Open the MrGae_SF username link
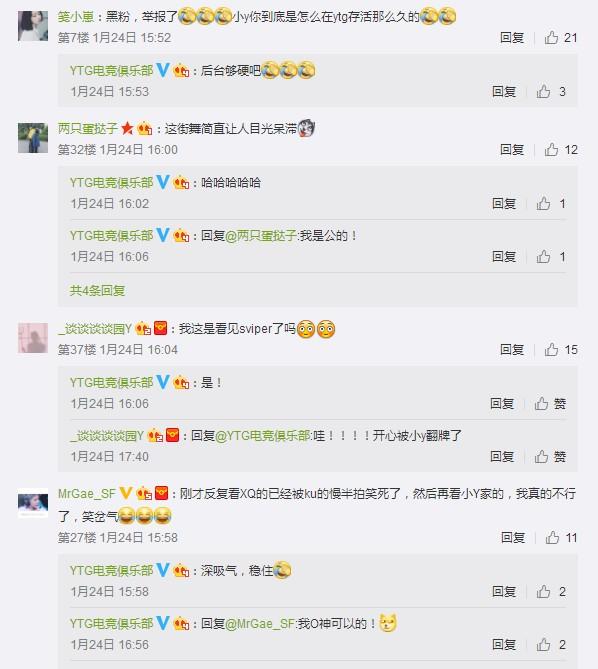The image size is (598, 669). (87, 494)
